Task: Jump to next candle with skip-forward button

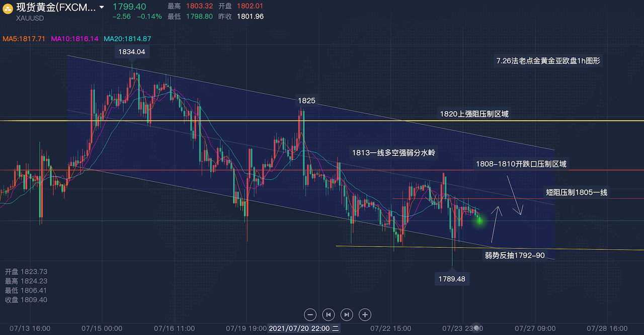Action: tap(347, 315)
